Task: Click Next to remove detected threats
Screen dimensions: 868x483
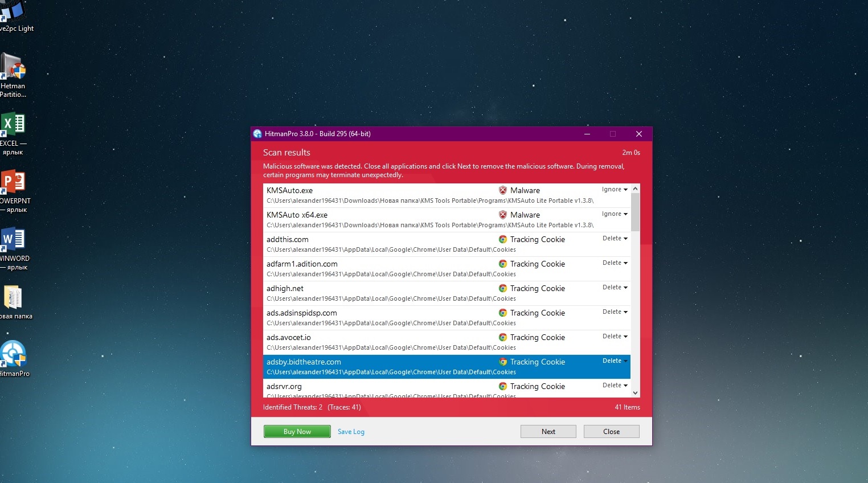Action: [x=548, y=432]
